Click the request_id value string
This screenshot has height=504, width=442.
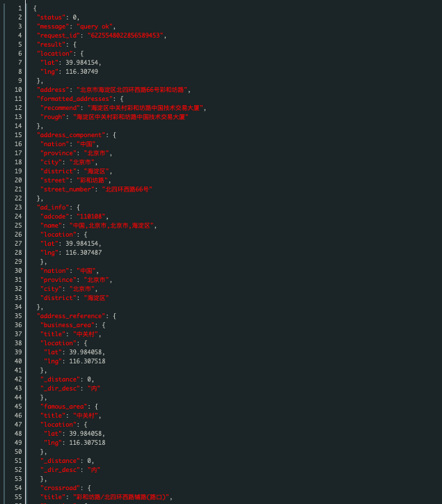pos(125,36)
